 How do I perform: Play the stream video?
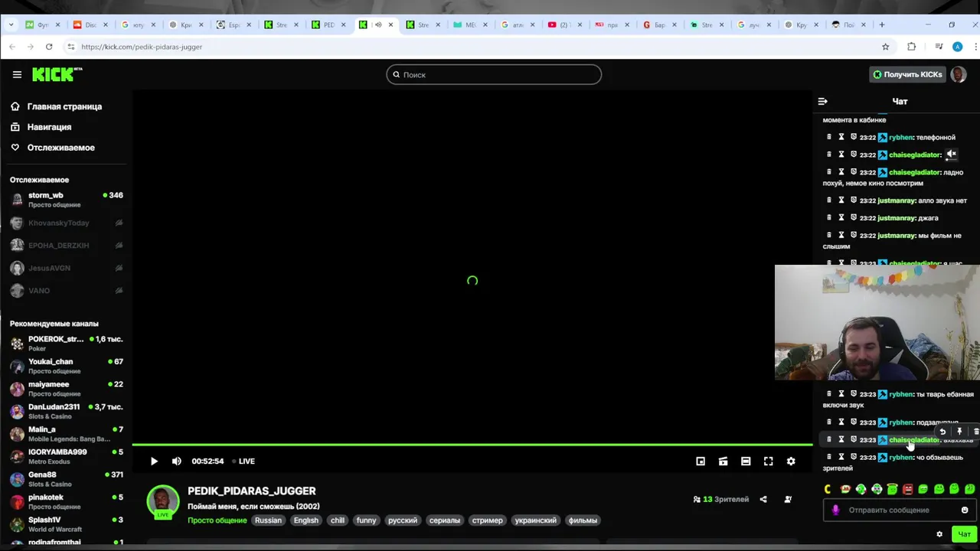(154, 461)
